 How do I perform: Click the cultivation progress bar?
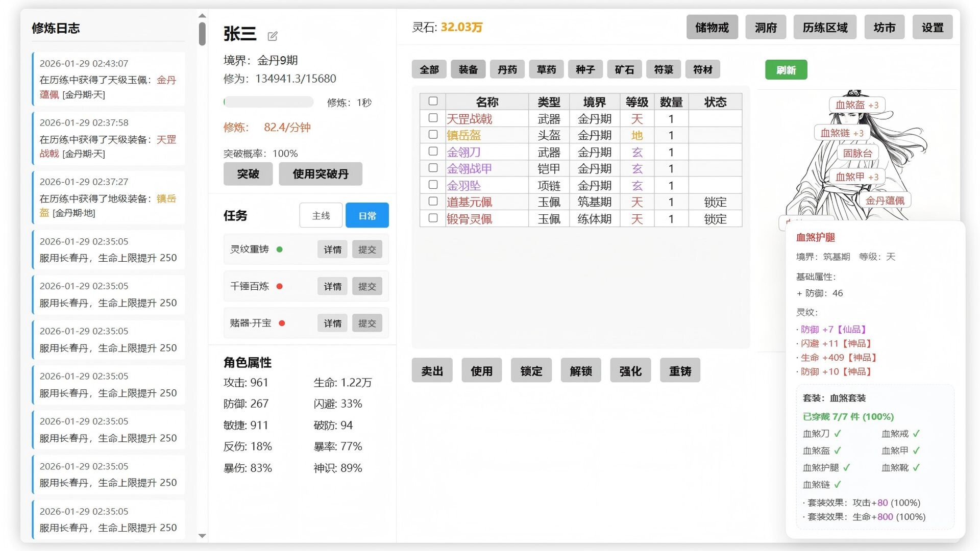click(269, 102)
